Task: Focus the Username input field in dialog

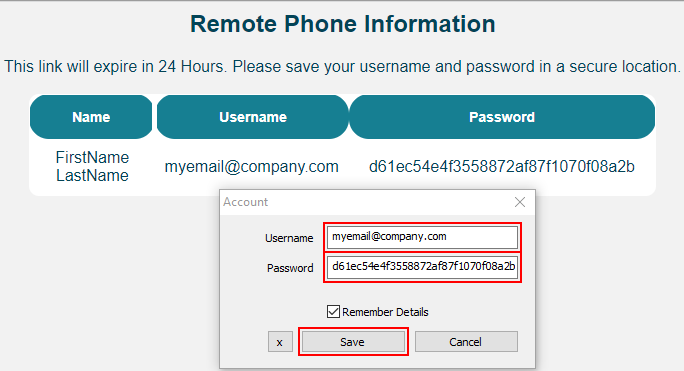Action: pos(422,237)
